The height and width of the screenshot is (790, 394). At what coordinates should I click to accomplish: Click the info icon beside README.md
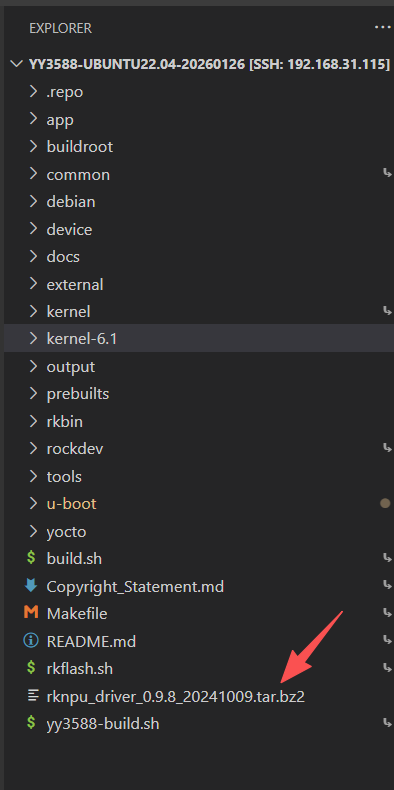[31, 641]
